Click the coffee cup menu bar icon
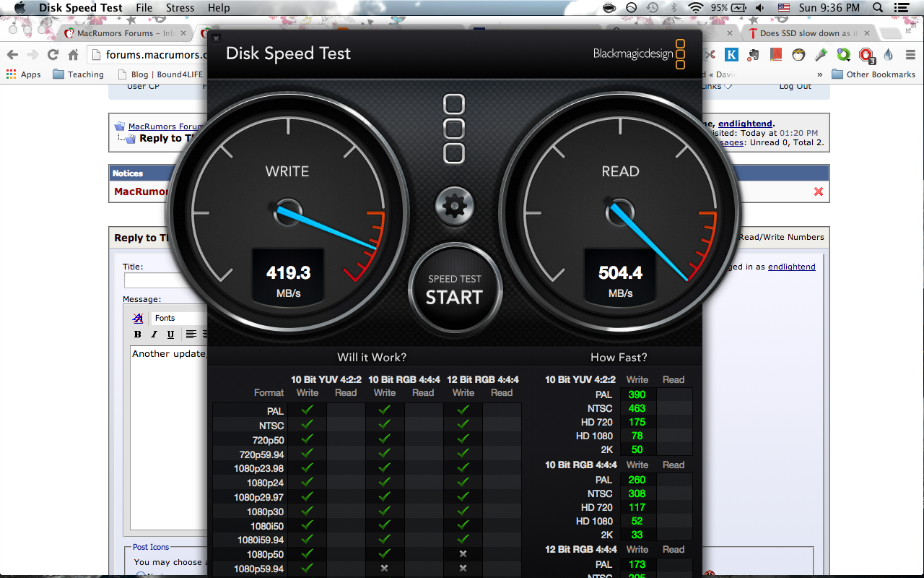924x578 pixels. 610,8
